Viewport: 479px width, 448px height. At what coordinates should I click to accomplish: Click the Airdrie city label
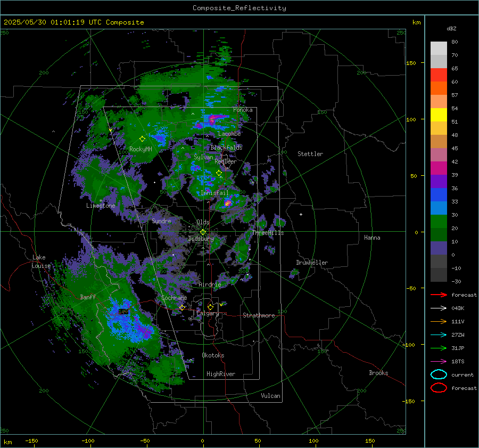click(210, 284)
